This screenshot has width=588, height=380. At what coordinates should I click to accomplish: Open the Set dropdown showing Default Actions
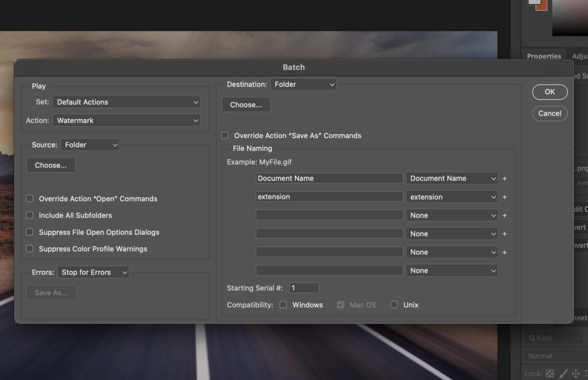(x=126, y=102)
